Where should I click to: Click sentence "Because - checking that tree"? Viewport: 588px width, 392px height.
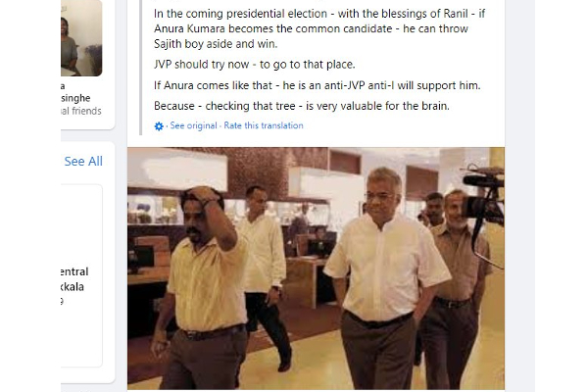[302, 106]
